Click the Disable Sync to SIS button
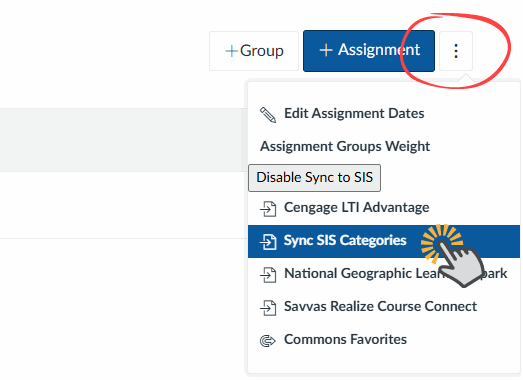Viewport: 523px width, 380px height. click(x=314, y=178)
